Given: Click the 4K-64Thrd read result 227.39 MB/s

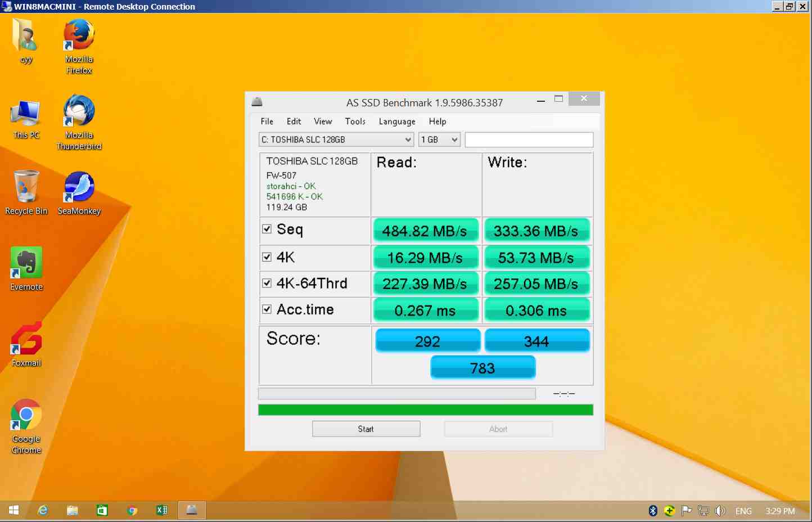Looking at the screenshot, I should pos(425,284).
